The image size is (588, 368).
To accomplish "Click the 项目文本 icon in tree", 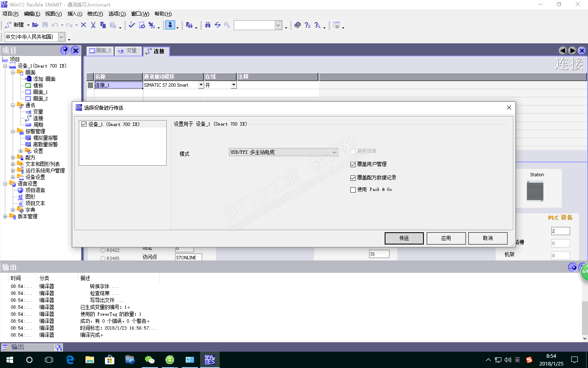I will pos(20,203).
